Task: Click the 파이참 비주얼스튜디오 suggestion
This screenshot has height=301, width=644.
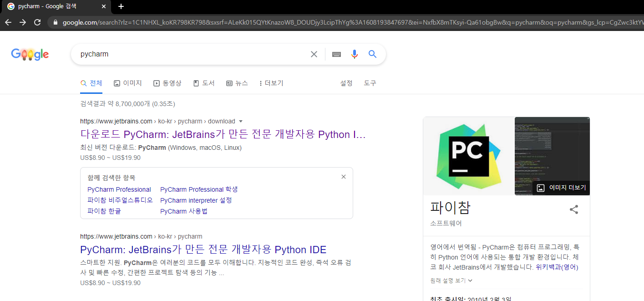Action: click(120, 200)
